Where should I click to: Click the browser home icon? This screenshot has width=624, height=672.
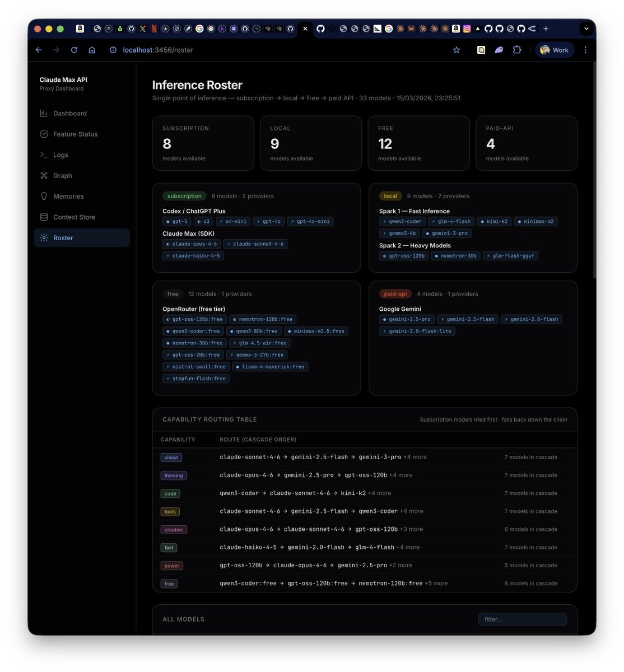point(92,50)
